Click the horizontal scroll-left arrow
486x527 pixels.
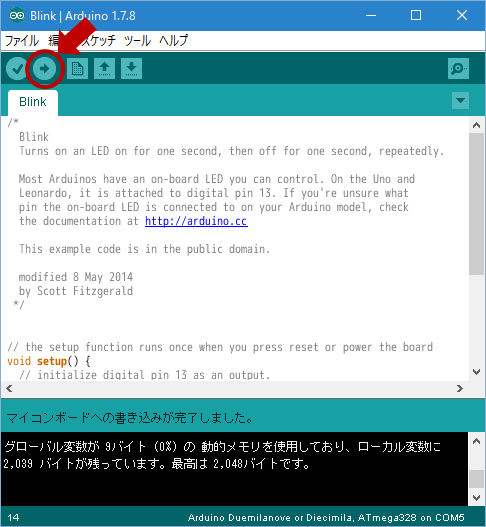coord(9,389)
